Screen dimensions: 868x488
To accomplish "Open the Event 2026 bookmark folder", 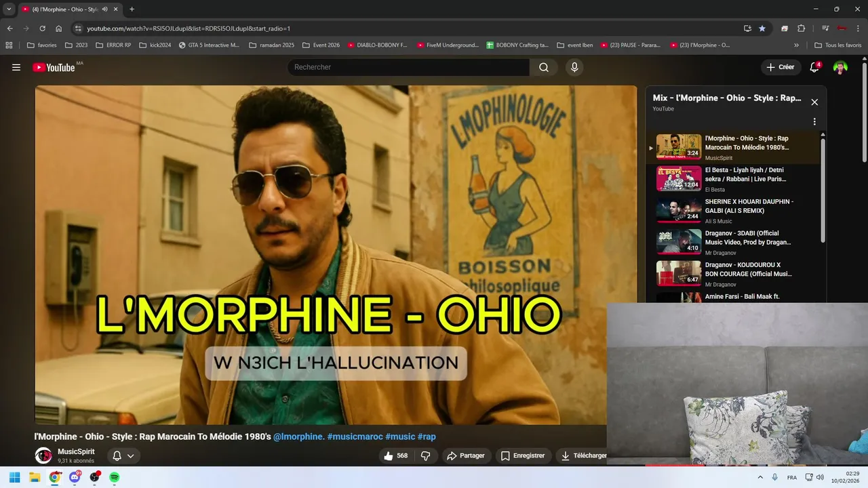I will [321, 45].
